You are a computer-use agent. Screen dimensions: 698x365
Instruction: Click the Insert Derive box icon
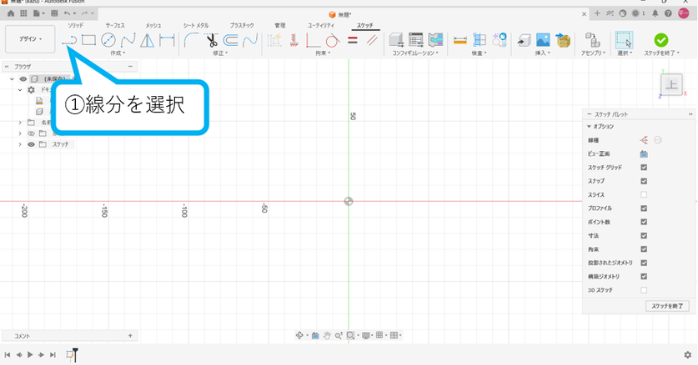[x=563, y=41]
